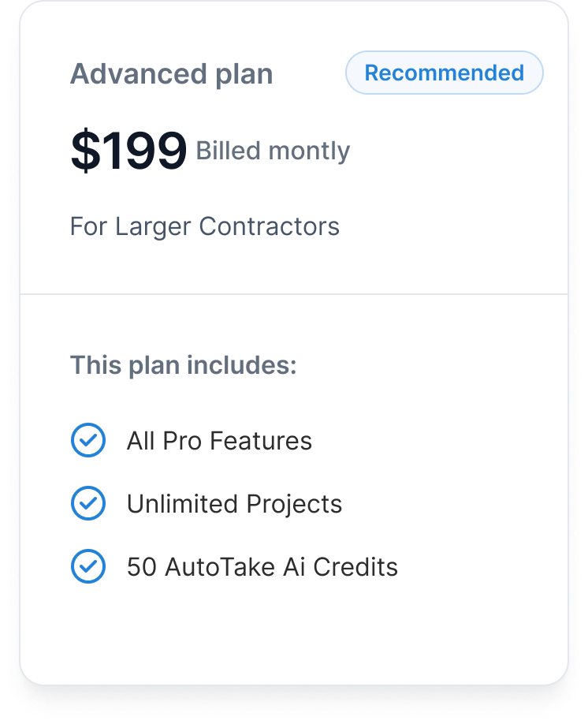Click the Billed montly label
Image resolution: width=588 pixels, height=724 pixels.
[273, 151]
